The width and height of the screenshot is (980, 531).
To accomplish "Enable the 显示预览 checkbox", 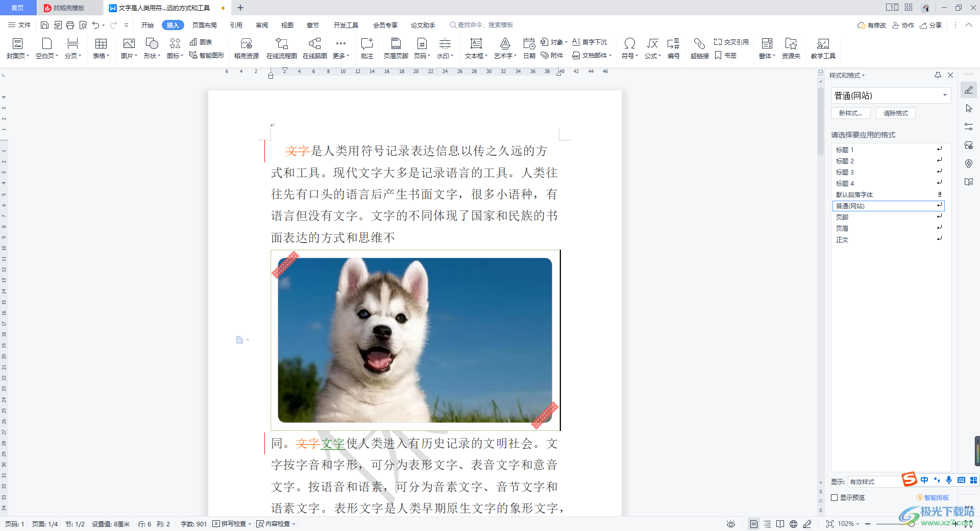I will tap(835, 497).
